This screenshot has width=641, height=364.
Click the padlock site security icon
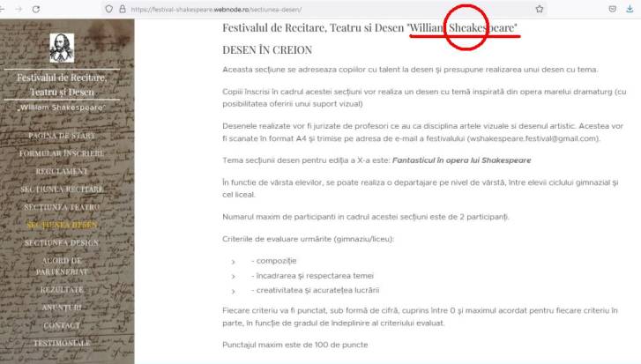click(x=123, y=9)
